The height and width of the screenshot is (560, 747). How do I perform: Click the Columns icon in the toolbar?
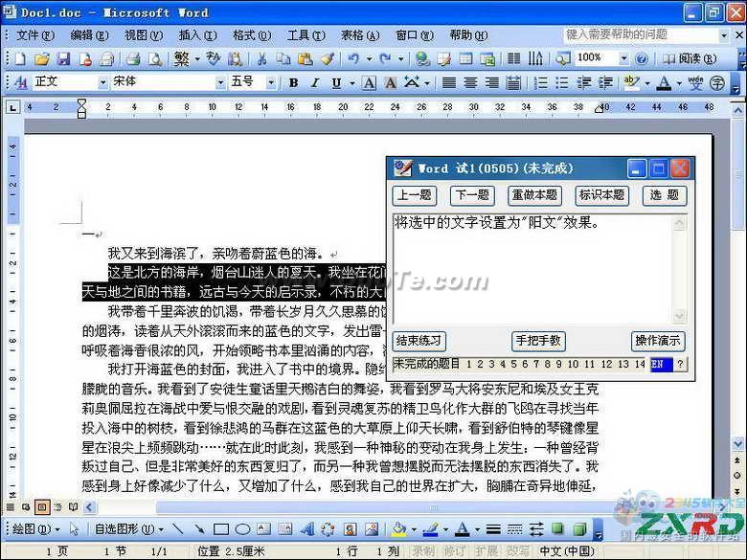tap(513, 58)
